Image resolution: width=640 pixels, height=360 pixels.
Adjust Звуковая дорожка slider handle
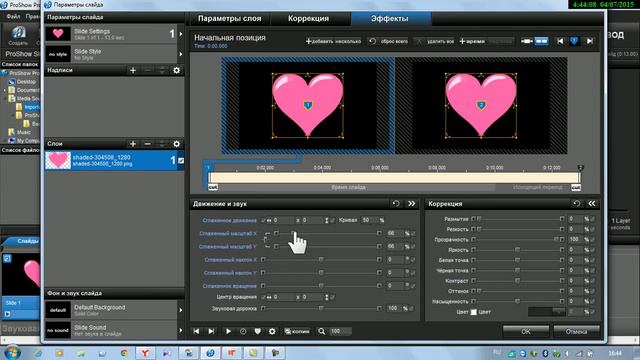321,309
